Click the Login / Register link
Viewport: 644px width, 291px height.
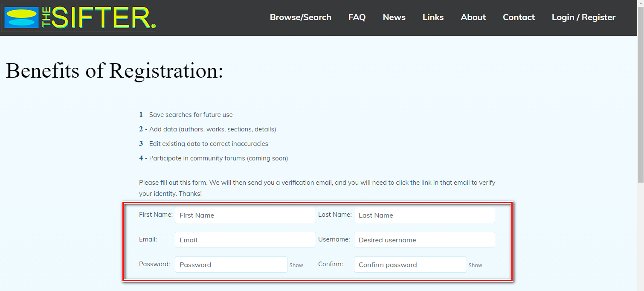(583, 17)
